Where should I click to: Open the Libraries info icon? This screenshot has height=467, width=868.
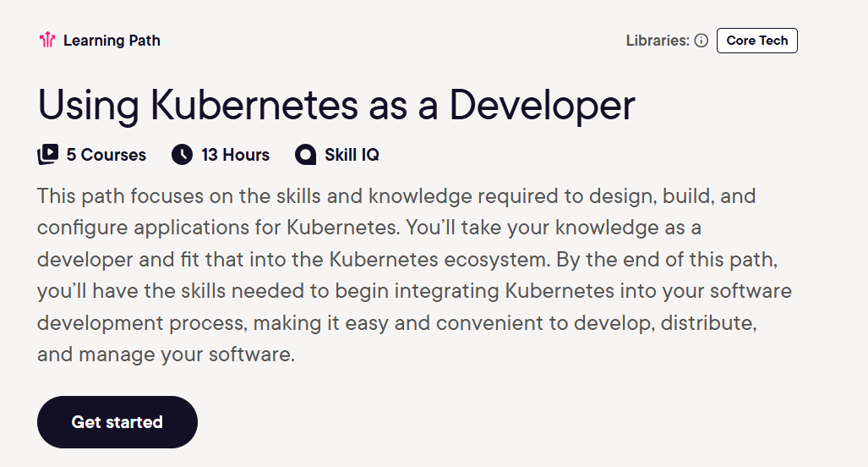point(701,41)
